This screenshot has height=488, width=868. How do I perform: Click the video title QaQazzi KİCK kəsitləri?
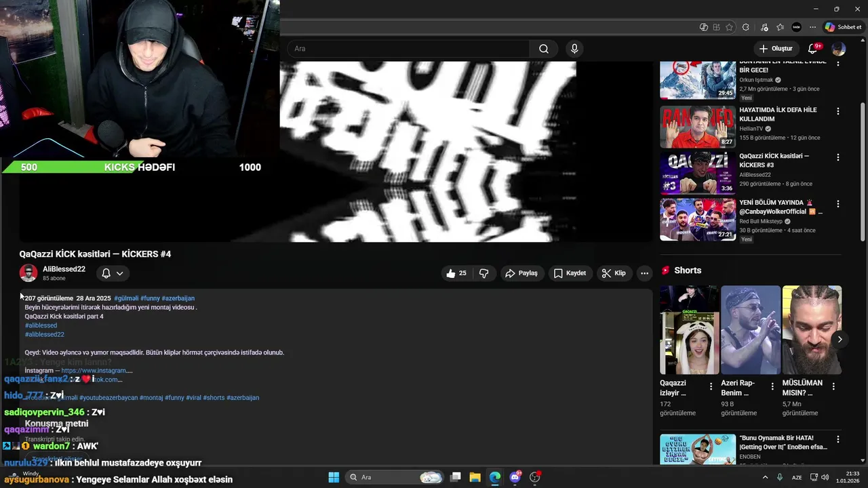(x=95, y=254)
